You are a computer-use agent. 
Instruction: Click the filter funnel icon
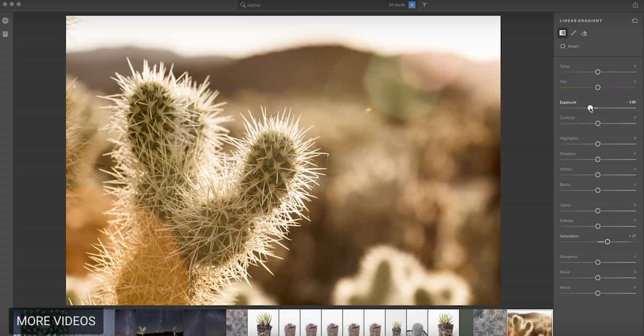point(424,5)
